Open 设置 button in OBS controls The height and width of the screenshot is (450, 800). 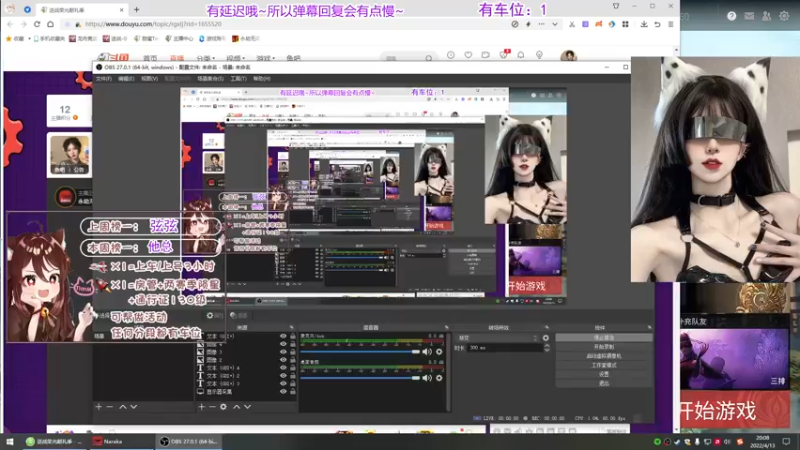pyautogui.click(x=604, y=374)
